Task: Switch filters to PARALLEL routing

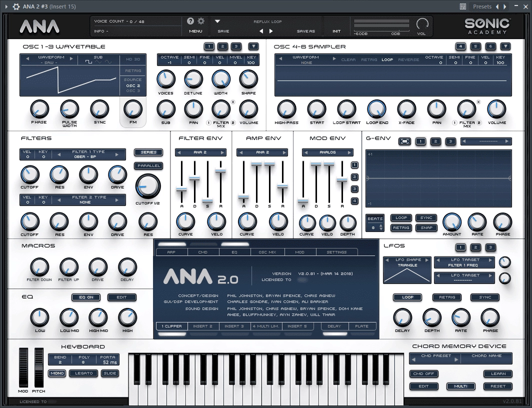Action: click(x=148, y=166)
